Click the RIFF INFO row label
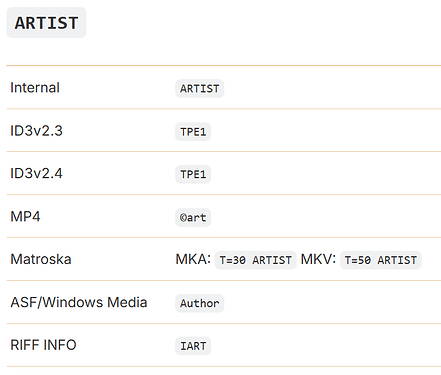Image resolution: width=441 pixels, height=375 pixels. pos(43,345)
